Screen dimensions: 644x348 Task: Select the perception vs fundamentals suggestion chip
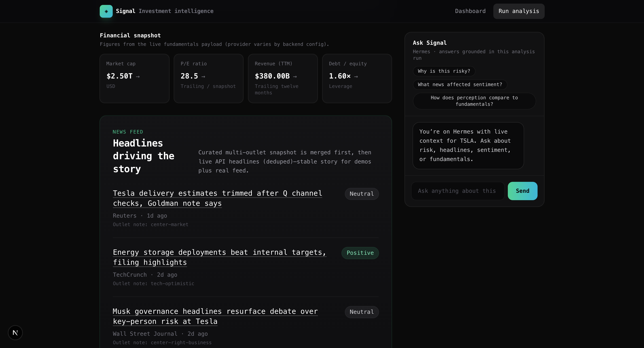coord(474,101)
